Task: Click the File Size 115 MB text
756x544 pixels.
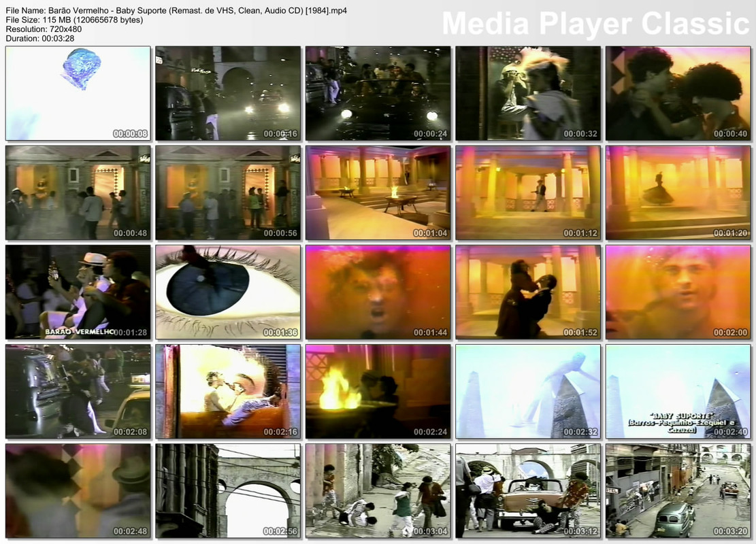Action: [74, 20]
